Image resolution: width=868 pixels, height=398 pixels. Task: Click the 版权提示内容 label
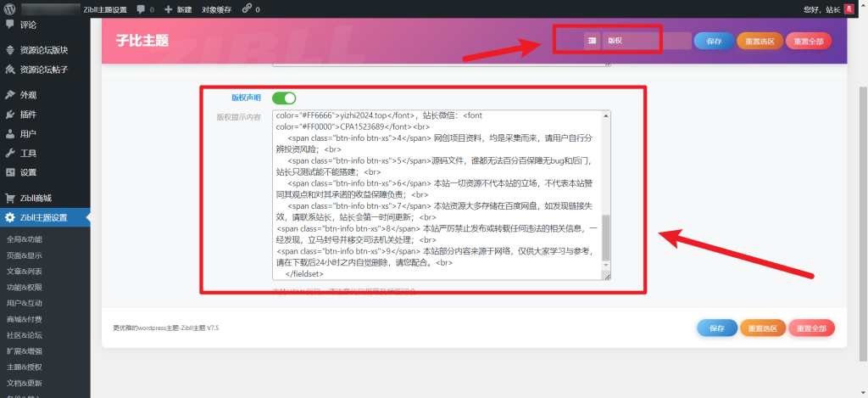tap(239, 117)
